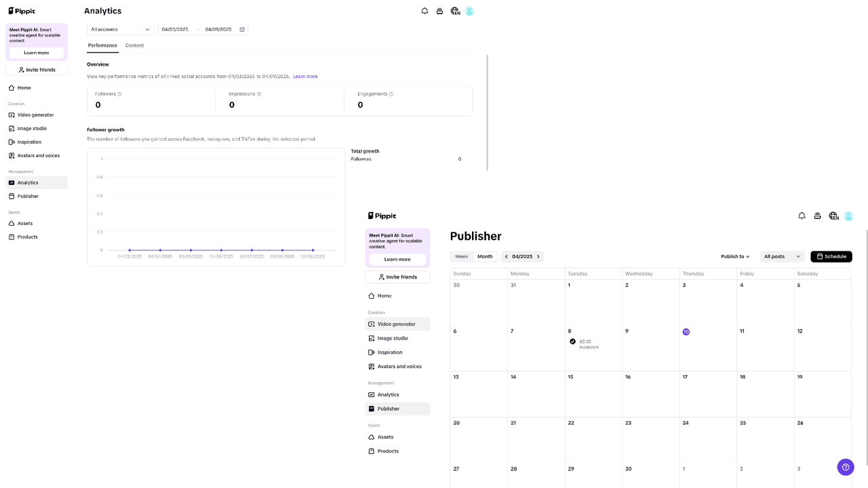Screen dimensions: 868x488
Task: Switch to the Content tab
Action: tap(134, 45)
